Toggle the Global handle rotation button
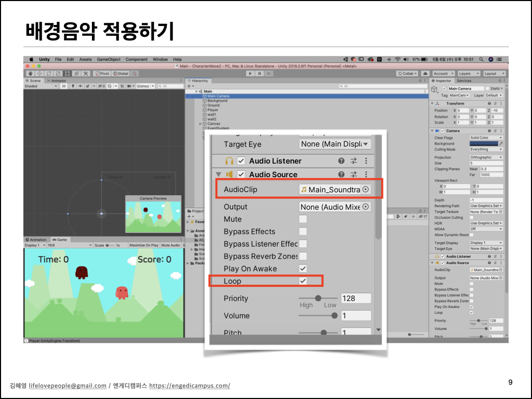The image size is (532, 399). coord(121,74)
